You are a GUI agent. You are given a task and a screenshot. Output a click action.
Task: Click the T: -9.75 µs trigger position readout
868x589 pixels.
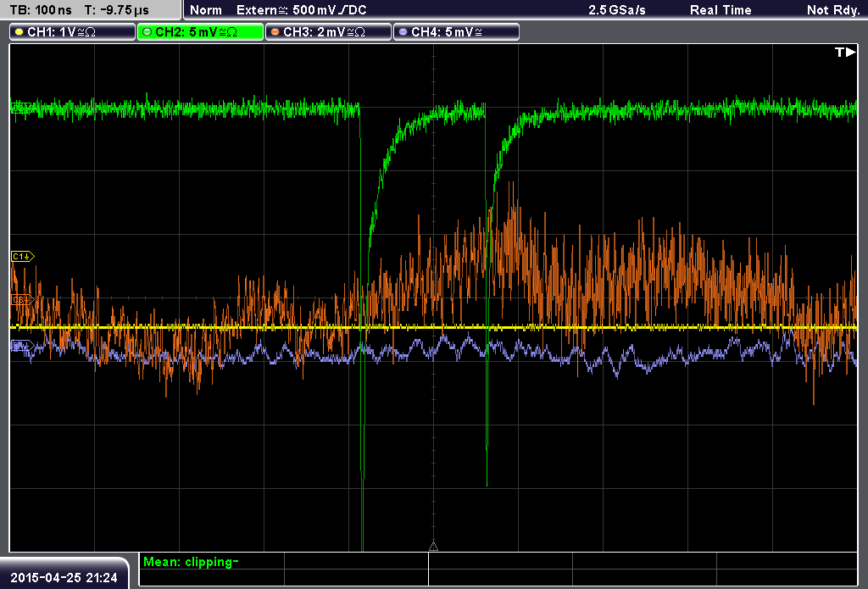coord(117,10)
